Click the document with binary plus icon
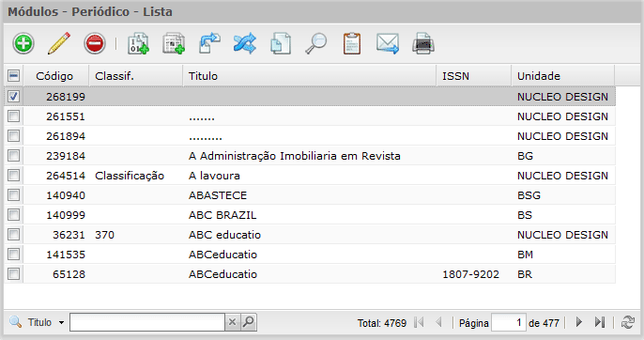This screenshot has height=340, width=644. [138, 43]
